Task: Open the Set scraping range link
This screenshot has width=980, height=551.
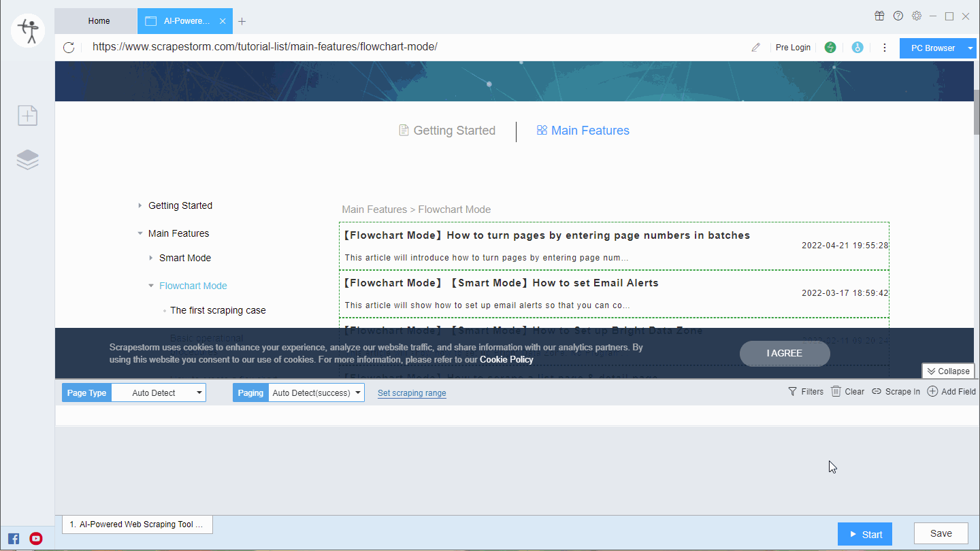Action: [x=412, y=393]
